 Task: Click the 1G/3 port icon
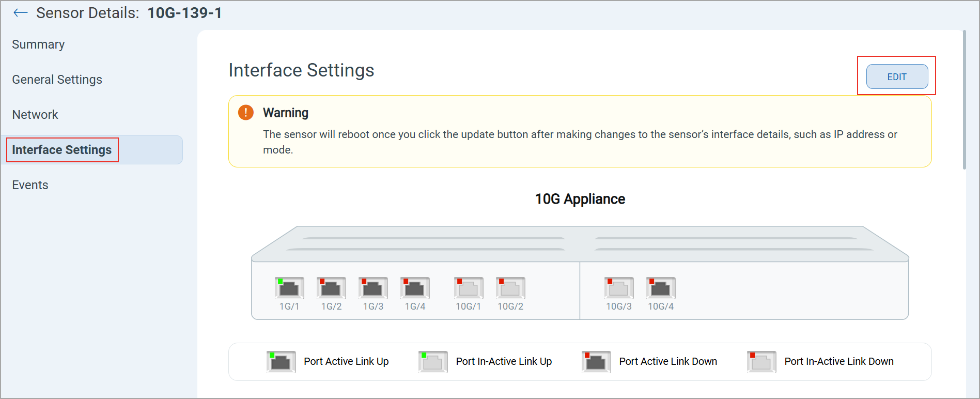pos(373,288)
